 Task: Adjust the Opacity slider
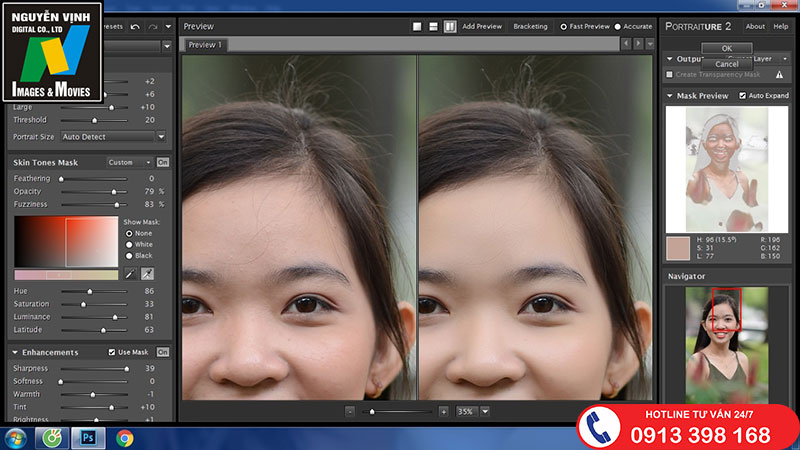[94, 192]
